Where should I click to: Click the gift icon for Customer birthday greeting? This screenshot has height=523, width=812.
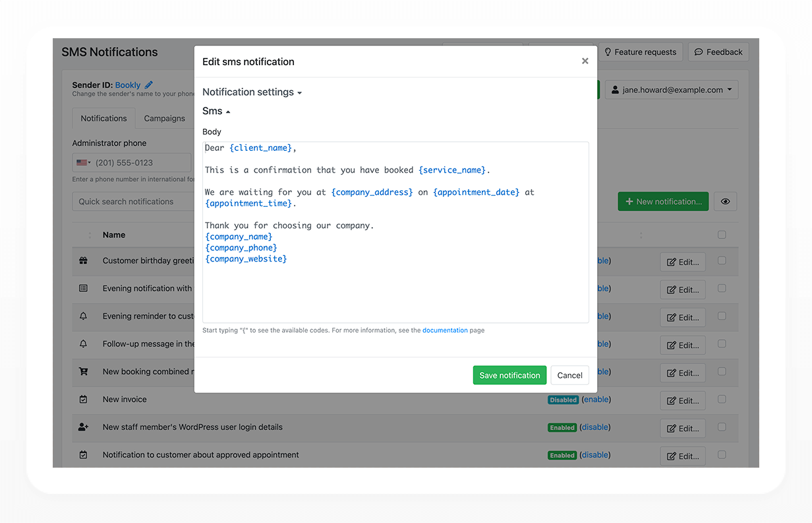83,261
